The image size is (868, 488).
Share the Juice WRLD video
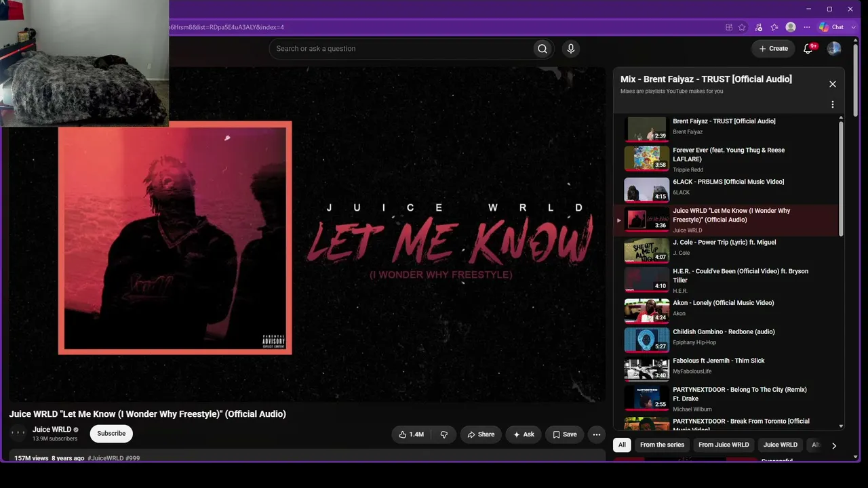point(481,434)
